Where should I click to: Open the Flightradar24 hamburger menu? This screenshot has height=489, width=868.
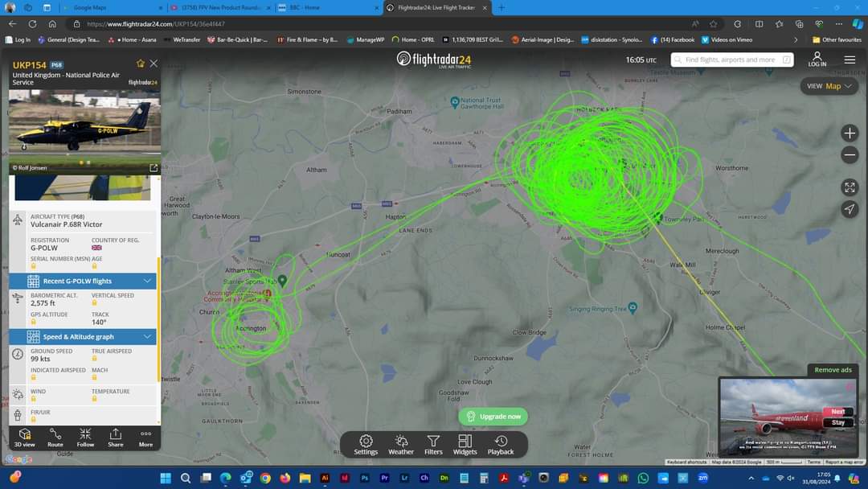point(850,60)
